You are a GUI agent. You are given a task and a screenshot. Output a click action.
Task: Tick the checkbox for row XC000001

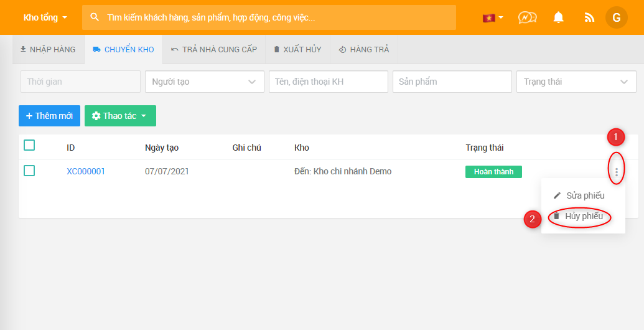29,171
